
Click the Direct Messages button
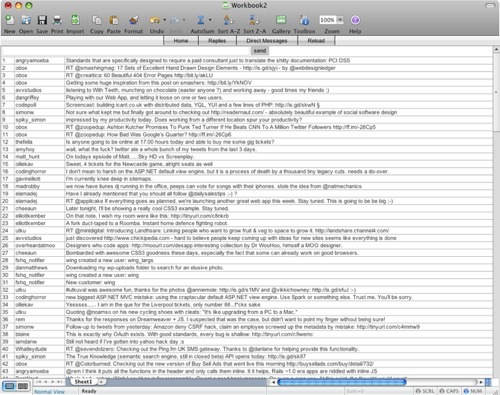tap(267, 41)
